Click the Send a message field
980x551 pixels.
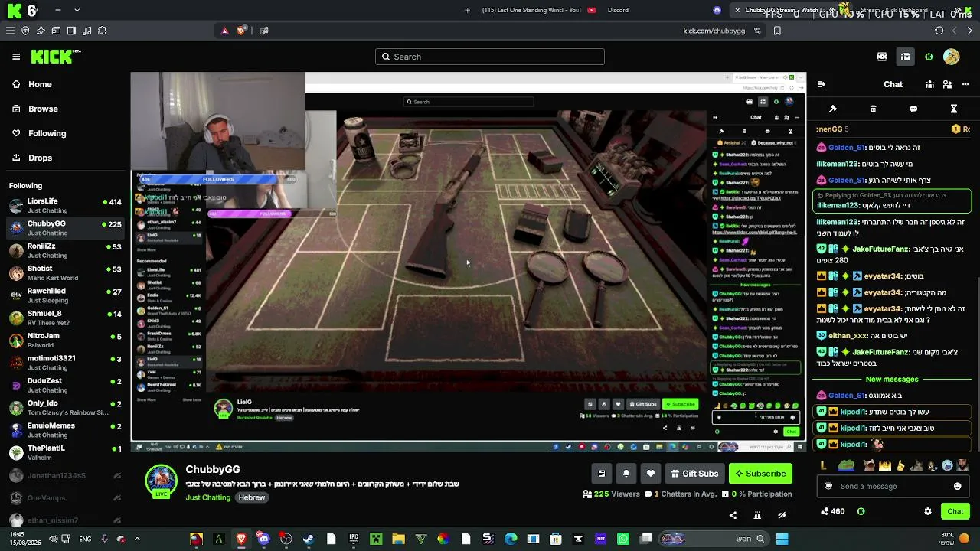pyautogui.click(x=893, y=486)
